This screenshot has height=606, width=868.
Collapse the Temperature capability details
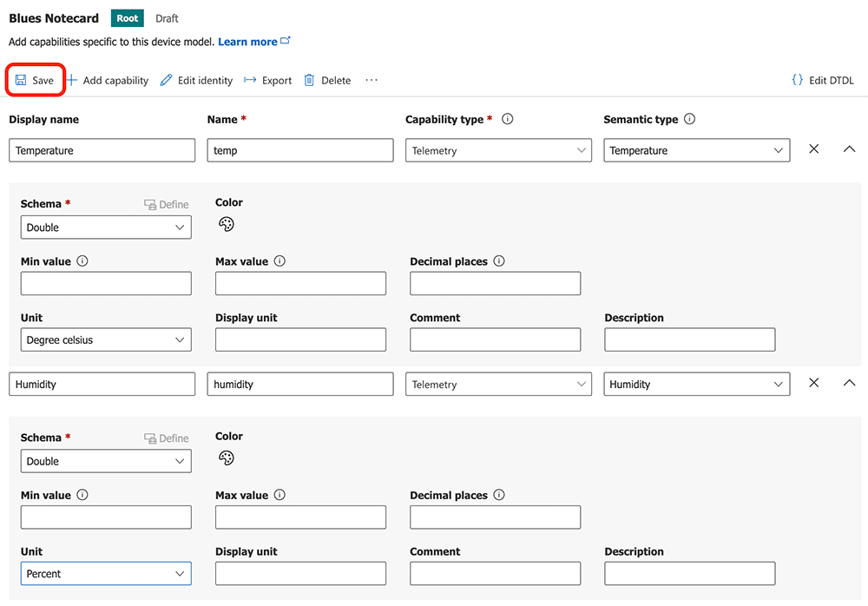(850, 149)
